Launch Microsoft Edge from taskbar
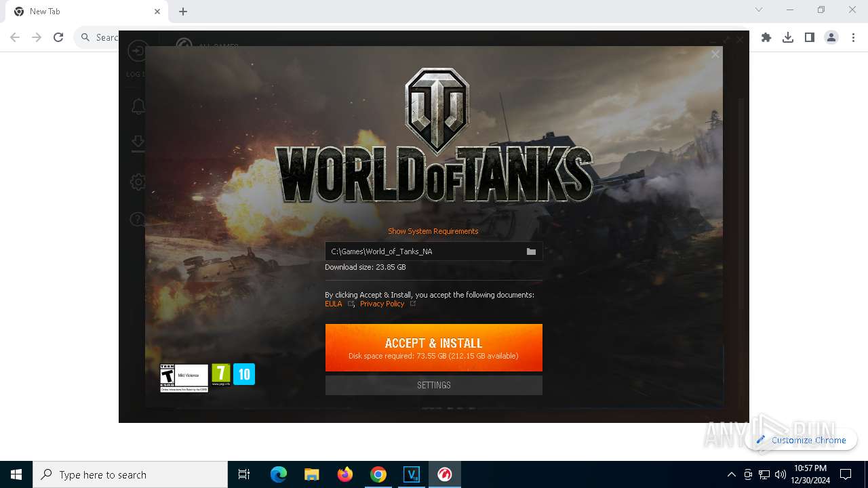This screenshot has height=488, width=868. click(x=279, y=474)
